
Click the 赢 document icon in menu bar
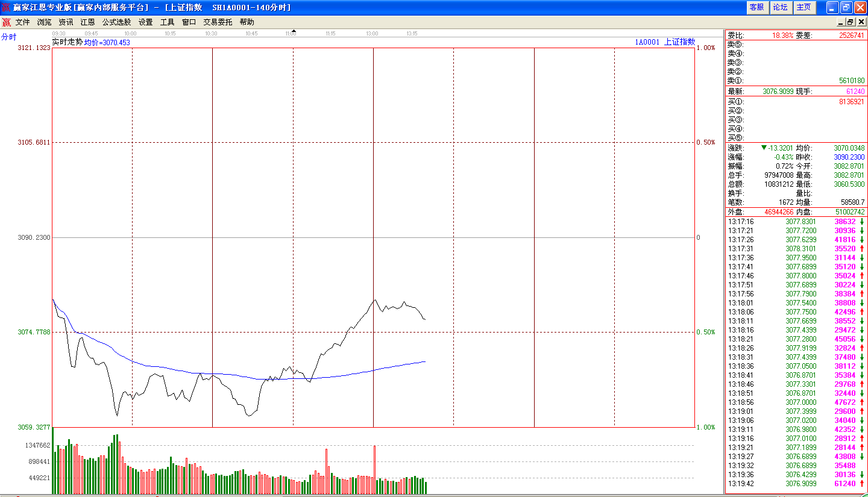(6, 22)
